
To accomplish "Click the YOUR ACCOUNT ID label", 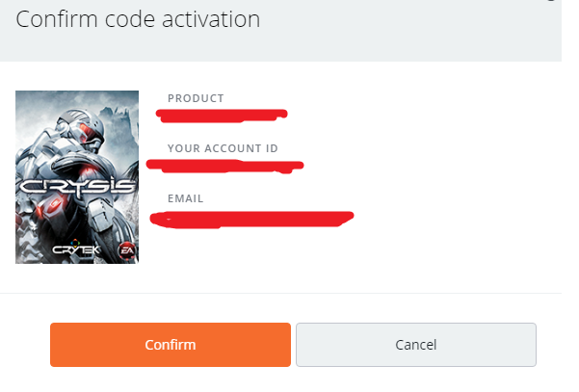I will 223,148.
